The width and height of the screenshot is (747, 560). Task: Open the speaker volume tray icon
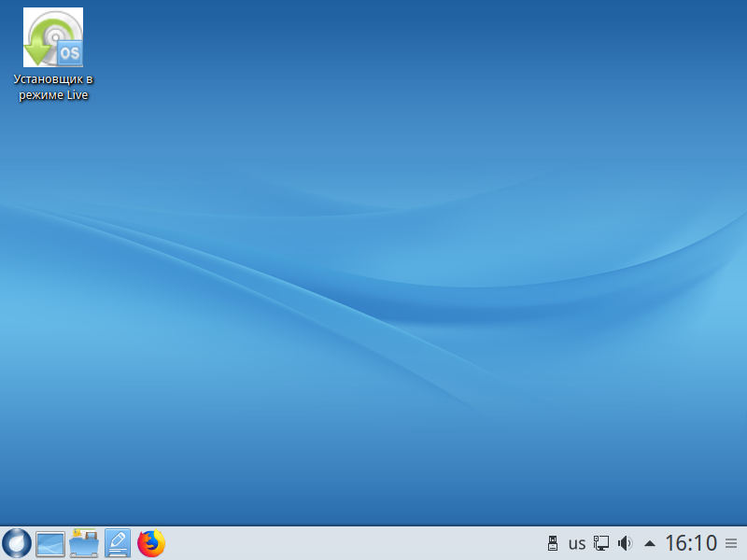(x=626, y=543)
